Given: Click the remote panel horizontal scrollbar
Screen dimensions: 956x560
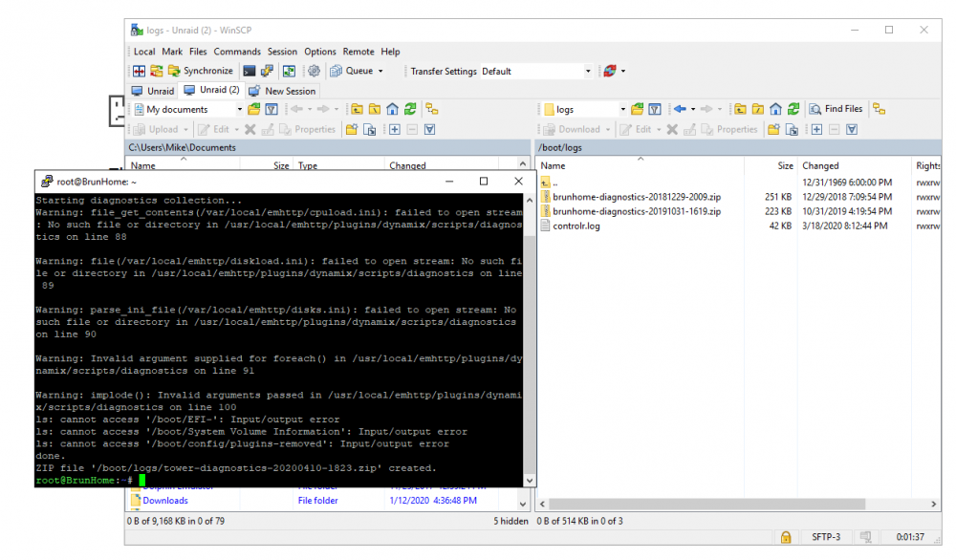Looking at the screenshot, I should pyautogui.click(x=706, y=504).
